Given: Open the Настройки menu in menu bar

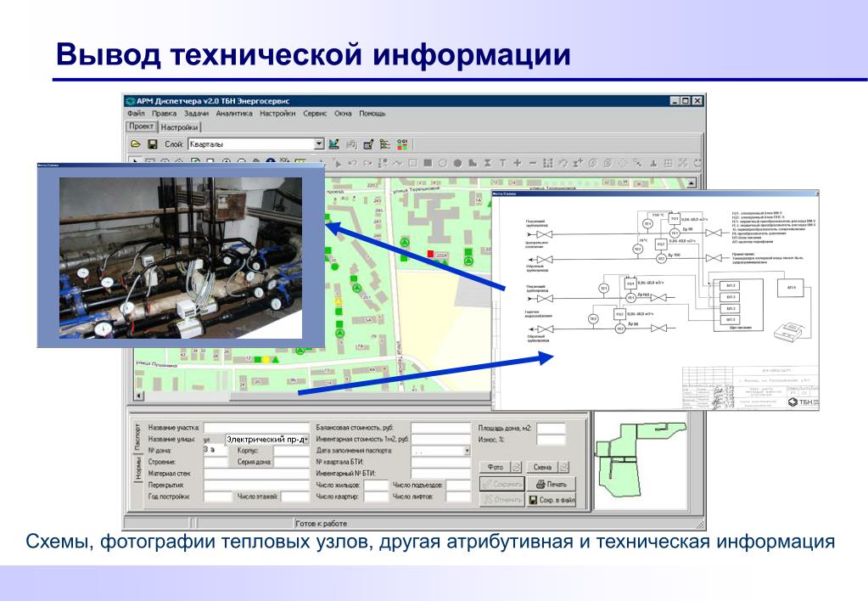Looking at the screenshot, I should click(277, 114).
